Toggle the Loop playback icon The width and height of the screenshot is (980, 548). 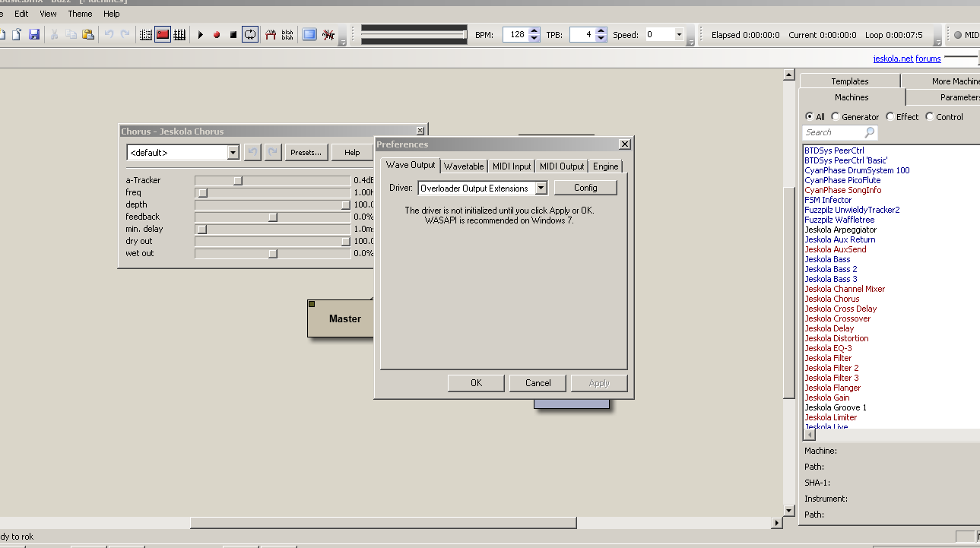[x=250, y=34]
